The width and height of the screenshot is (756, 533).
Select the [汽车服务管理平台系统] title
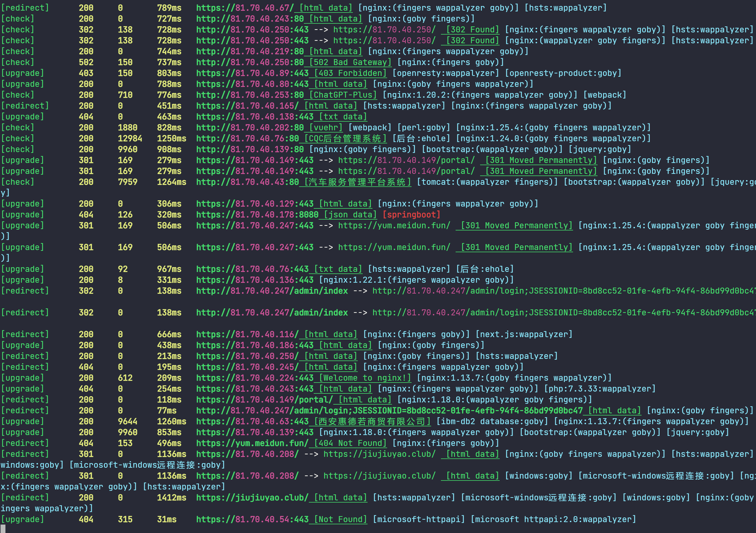[357, 182]
